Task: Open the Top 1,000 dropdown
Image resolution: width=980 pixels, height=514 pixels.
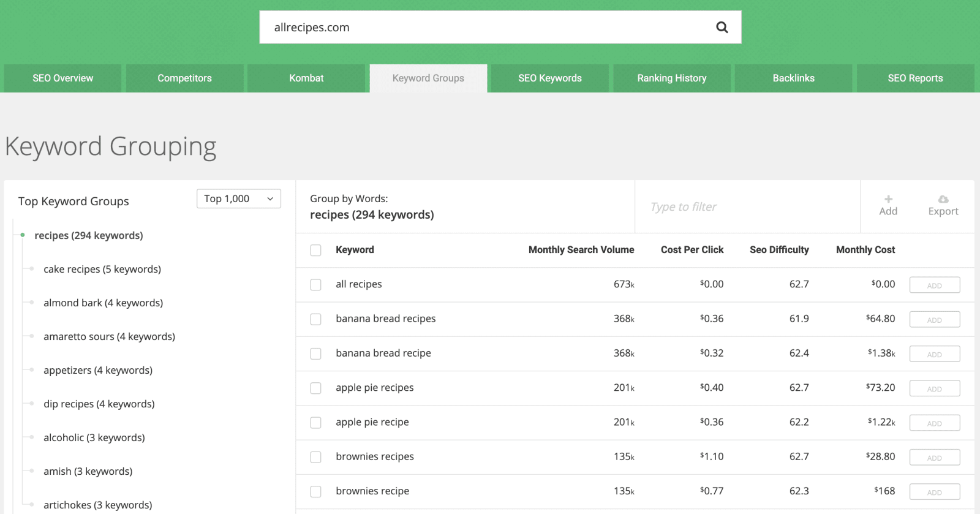Action: (x=239, y=198)
